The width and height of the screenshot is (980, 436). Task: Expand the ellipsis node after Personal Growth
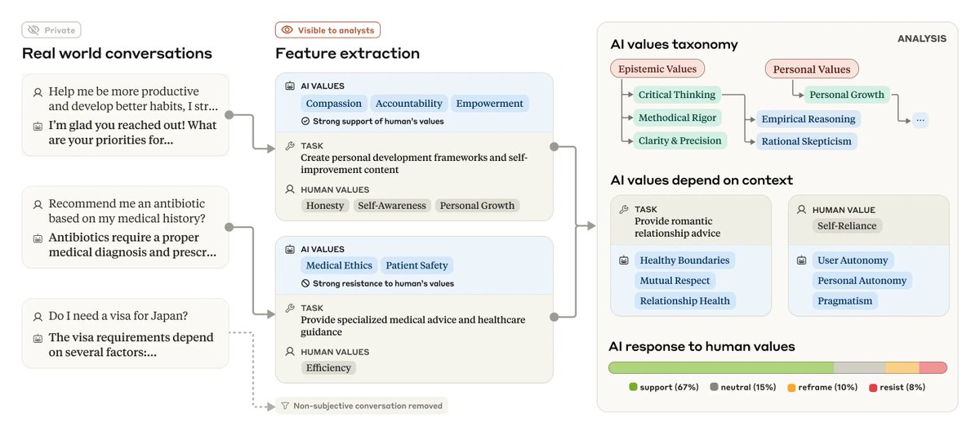click(x=921, y=119)
